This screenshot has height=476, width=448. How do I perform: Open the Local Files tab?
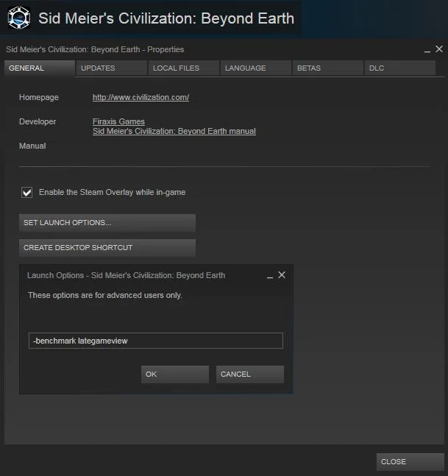[x=184, y=68]
